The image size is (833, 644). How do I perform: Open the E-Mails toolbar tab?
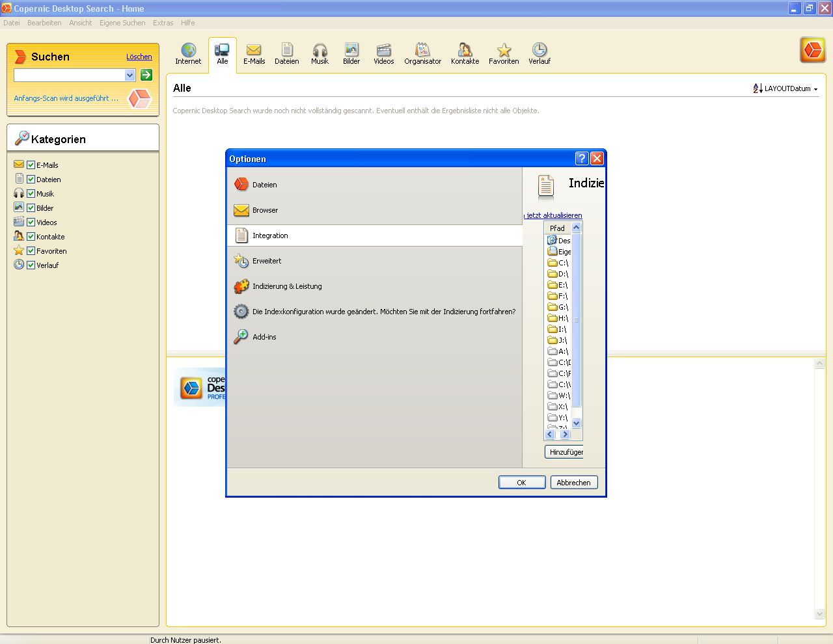tap(254, 53)
